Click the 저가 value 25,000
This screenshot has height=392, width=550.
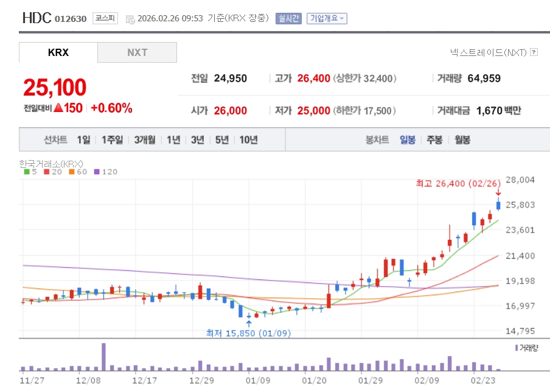coord(313,111)
